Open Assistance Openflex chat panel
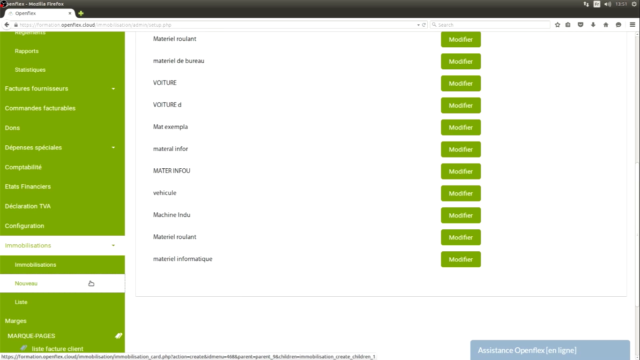640x360 pixels. [550, 350]
